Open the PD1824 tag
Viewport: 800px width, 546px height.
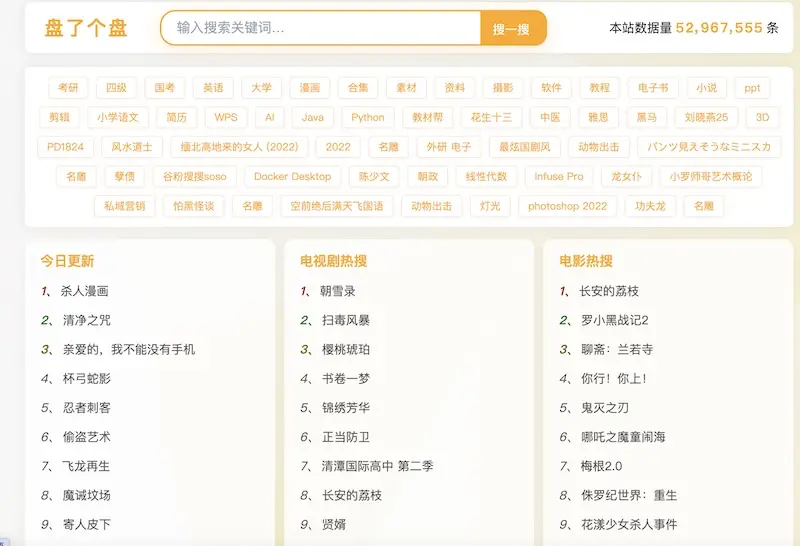pos(65,147)
